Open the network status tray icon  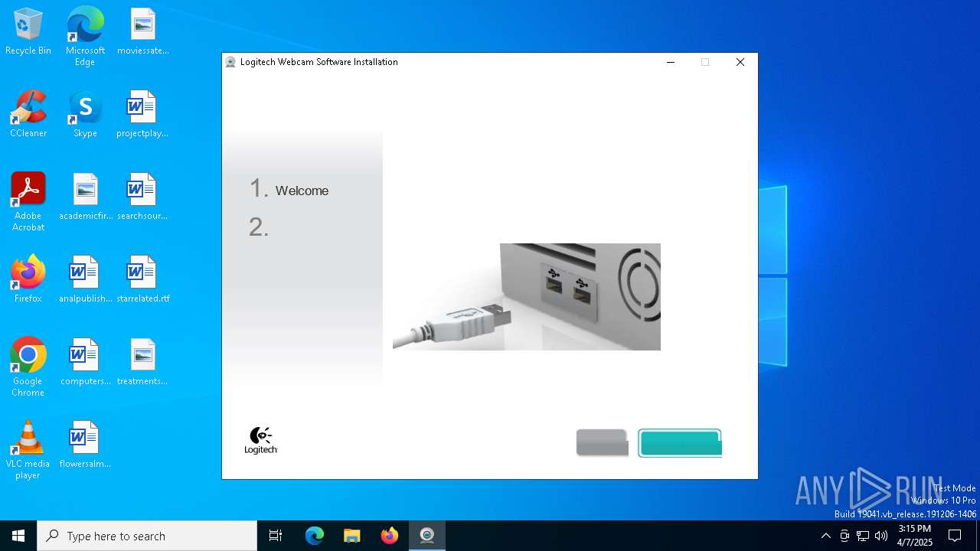point(863,536)
